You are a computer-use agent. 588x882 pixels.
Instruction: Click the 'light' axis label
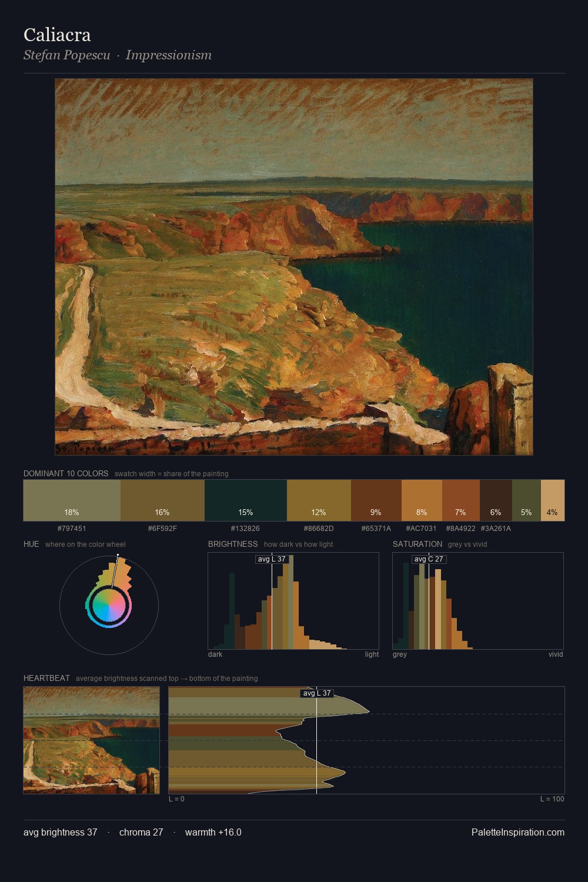pos(372,654)
